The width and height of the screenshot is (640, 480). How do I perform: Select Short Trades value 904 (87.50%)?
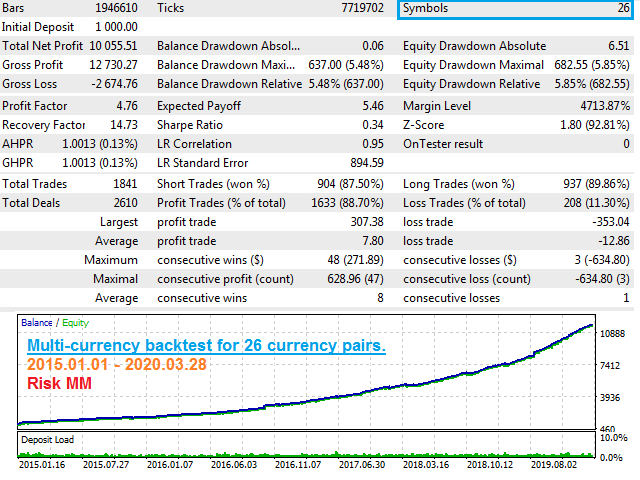click(x=351, y=184)
